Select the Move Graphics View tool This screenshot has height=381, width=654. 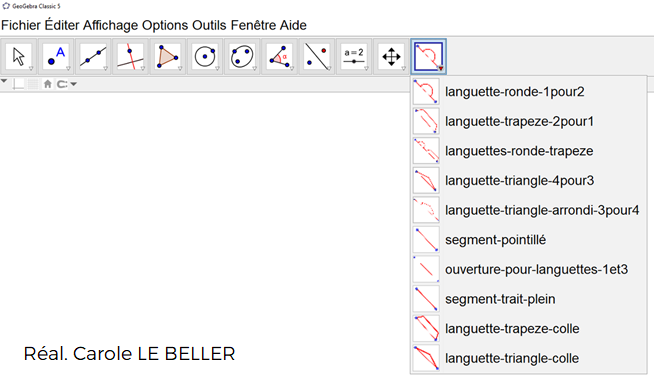click(391, 56)
